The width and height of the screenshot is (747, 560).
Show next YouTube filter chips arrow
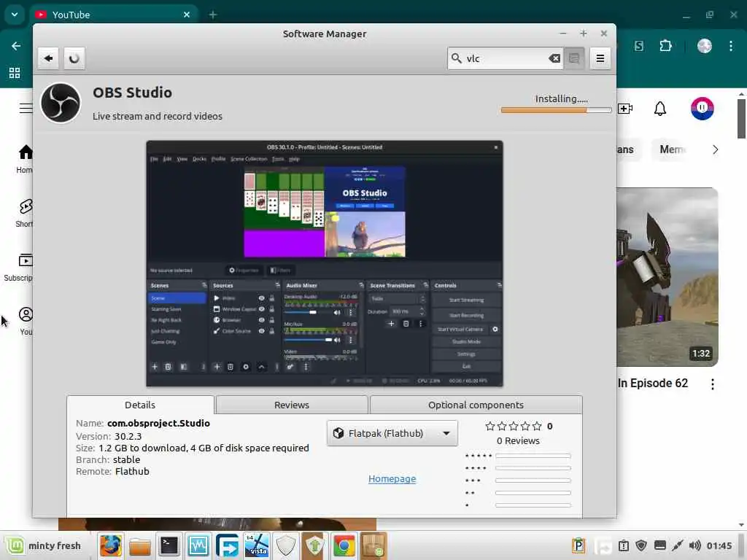pos(715,149)
